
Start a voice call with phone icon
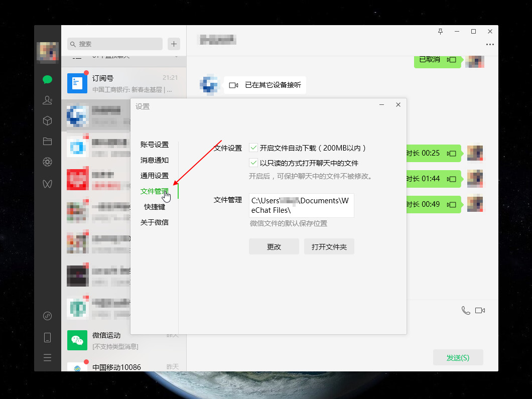point(466,311)
